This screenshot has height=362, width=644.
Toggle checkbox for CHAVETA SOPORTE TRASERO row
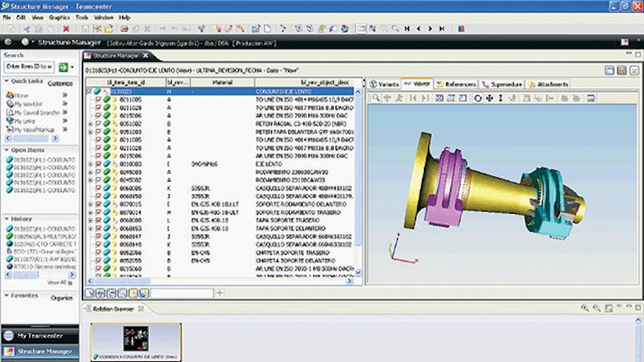[x=99, y=253]
